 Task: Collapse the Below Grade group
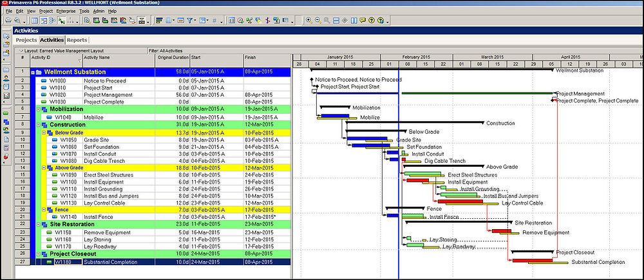tap(44, 133)
